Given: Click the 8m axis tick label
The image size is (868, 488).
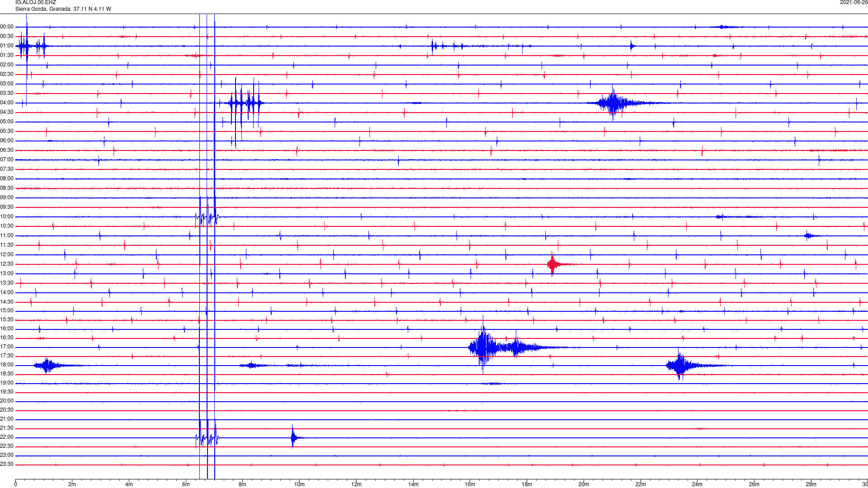Looking at the screenshot, I should click(x=243, y=485).
